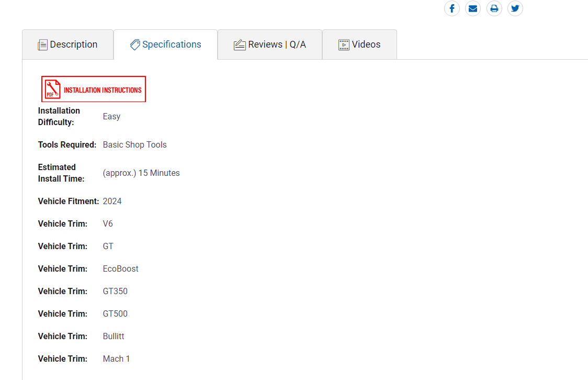Viewport: 588px width, 380px height.
Task: Print the page with the printer icon
Action: point(494,8)
